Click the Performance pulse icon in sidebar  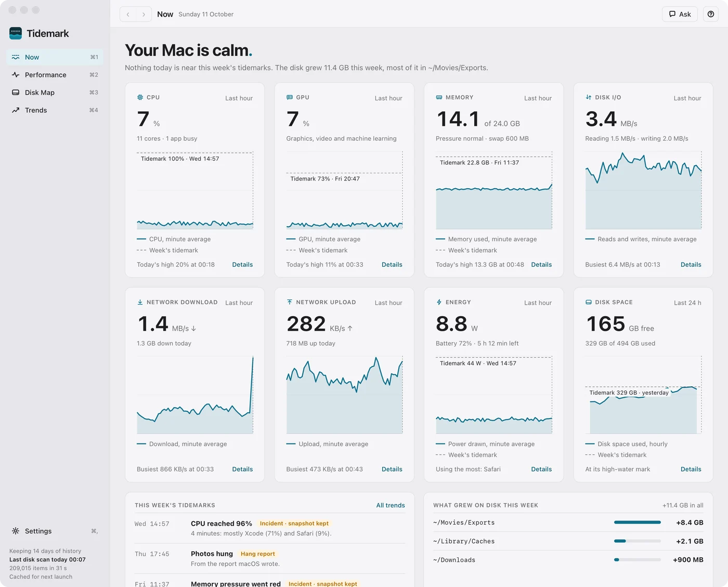coord(16,75)
